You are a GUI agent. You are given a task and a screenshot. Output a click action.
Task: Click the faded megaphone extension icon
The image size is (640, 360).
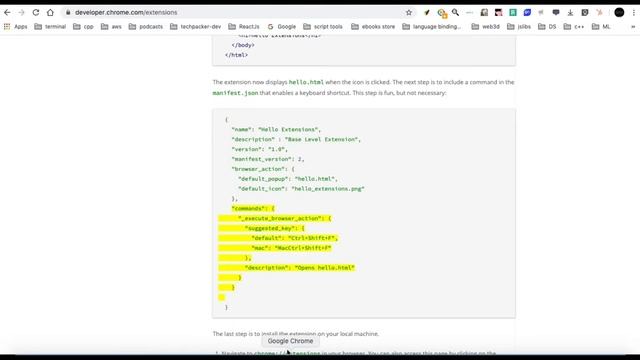[x=541, y=13]
